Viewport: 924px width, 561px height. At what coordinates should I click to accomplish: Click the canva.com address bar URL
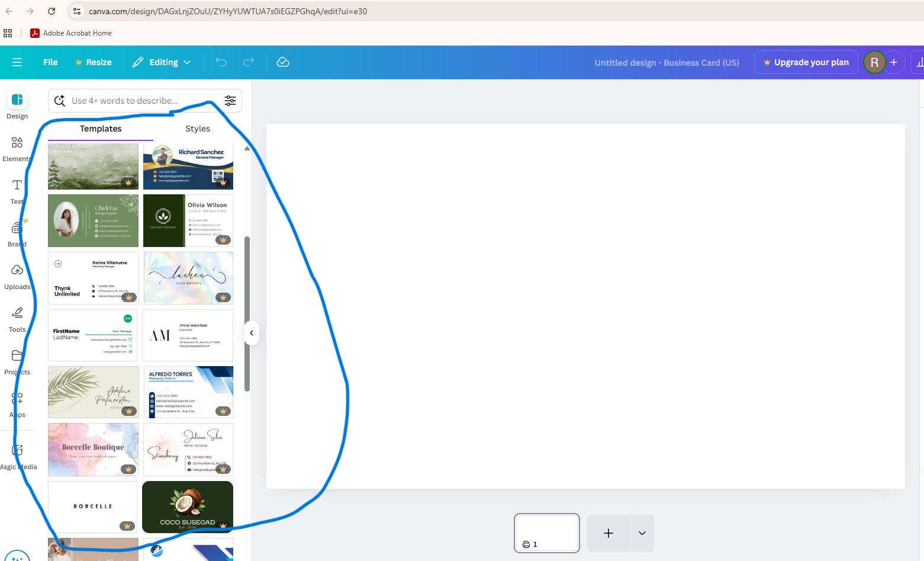pos(228,11)
